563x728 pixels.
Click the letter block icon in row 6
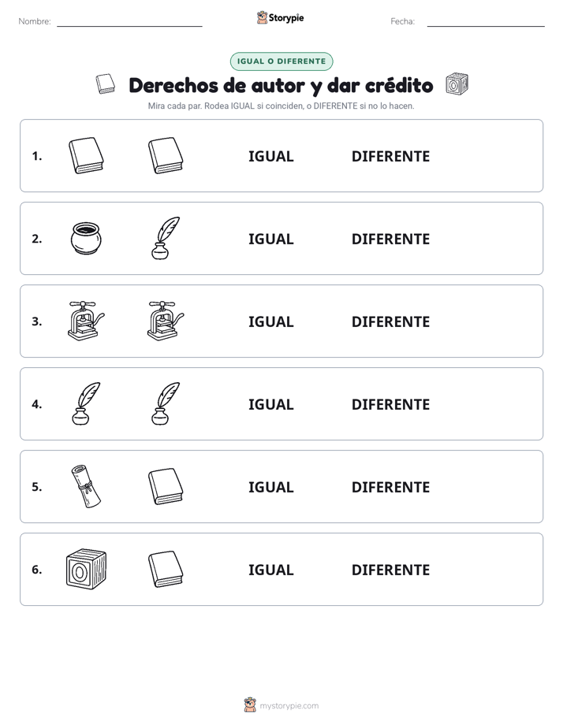pos(86,569)
